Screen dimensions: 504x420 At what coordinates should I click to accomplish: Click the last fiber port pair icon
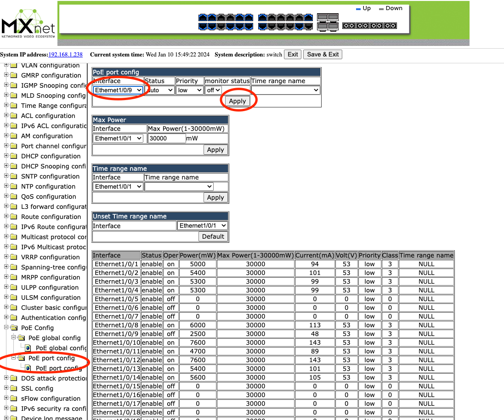pyautogui.click(x=390, y=26)
